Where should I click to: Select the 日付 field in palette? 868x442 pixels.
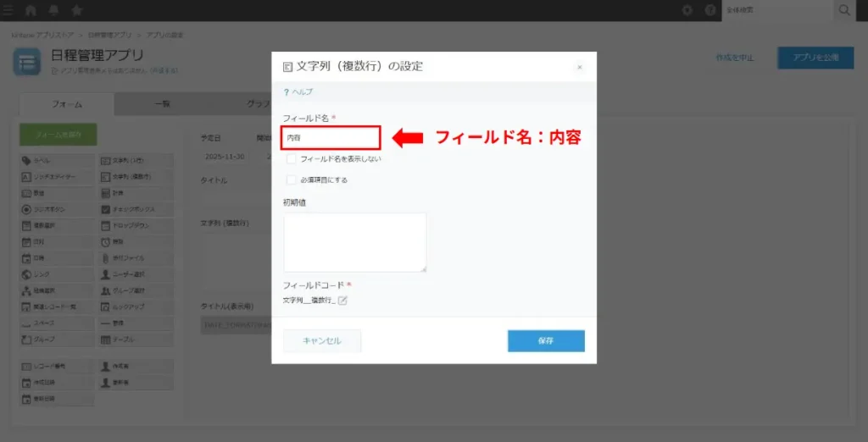coord(57,241)
